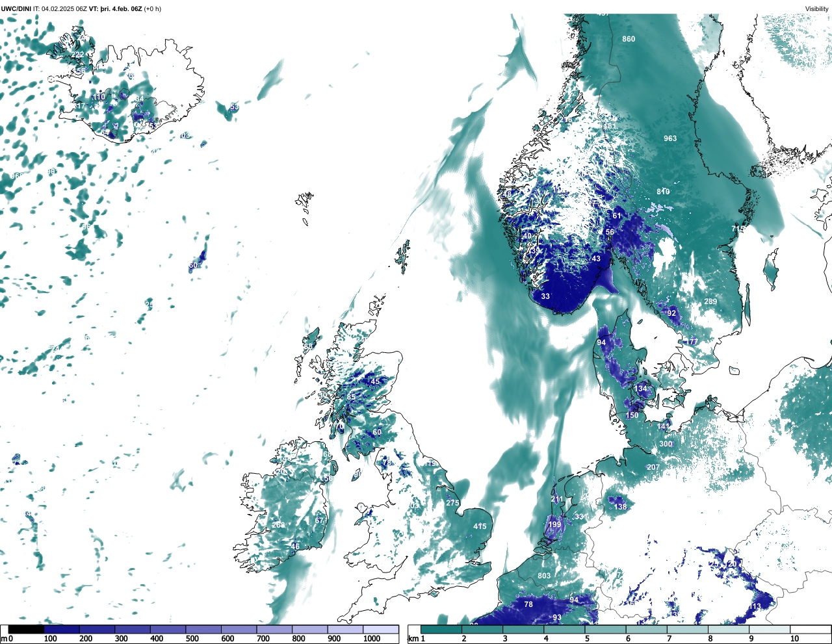Click the 134 value over Denmark
Viewport: 832px width, 644px height.
click(x=642, y=389)
